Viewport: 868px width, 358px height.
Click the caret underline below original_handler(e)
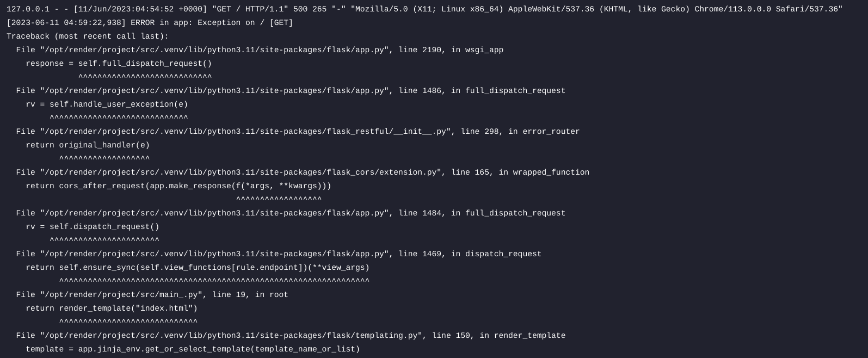[104, 159]
